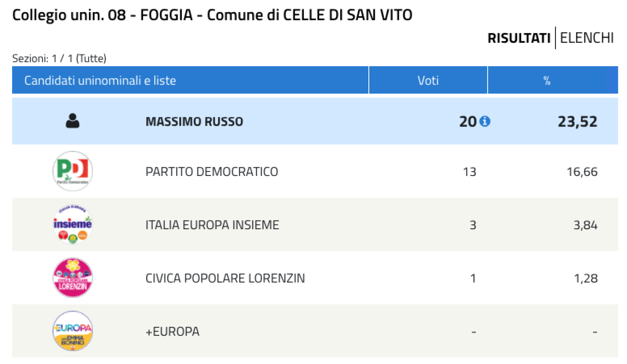Click the Partito Democratico logo
Image resolution: width=627 pixels, height=364 pixels.
point(73,172)
